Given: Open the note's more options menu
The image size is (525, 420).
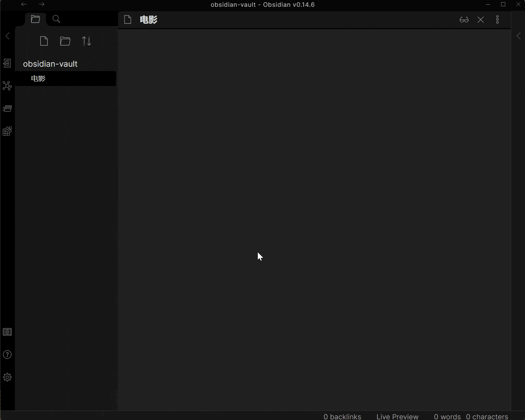Looking at the screenshot, I should coord(497,20).
